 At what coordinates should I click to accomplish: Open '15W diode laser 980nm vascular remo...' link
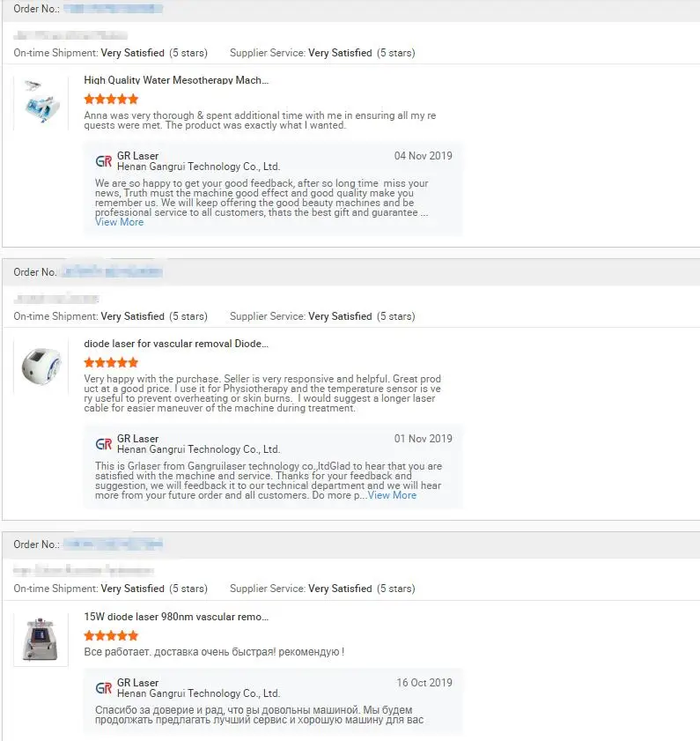(x=176, y=617)
